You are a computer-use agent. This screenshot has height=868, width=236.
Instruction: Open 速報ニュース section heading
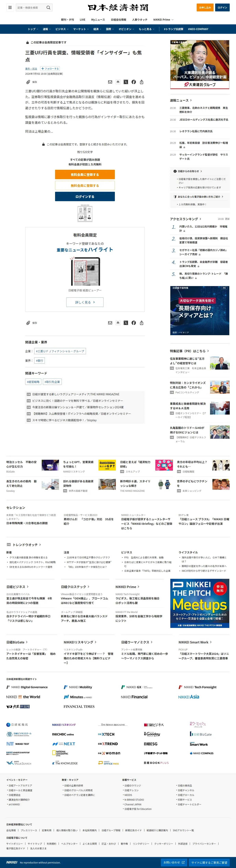click(x=181, y=100)
